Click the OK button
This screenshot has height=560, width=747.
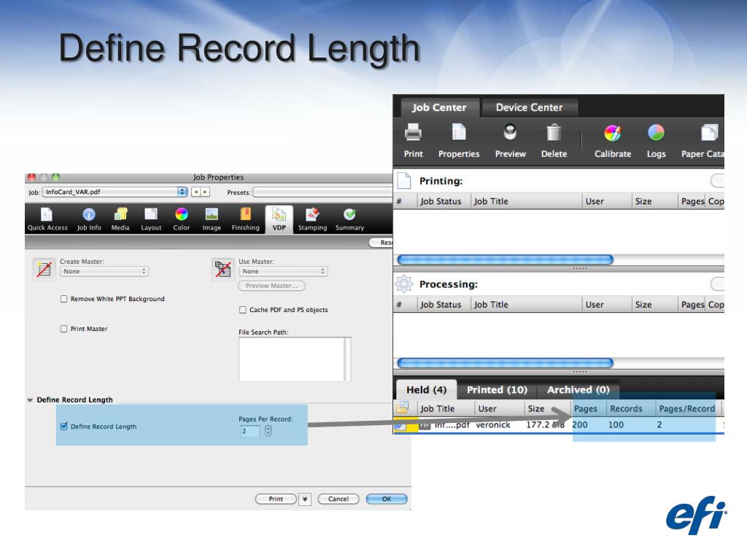(x=387, y=499)
